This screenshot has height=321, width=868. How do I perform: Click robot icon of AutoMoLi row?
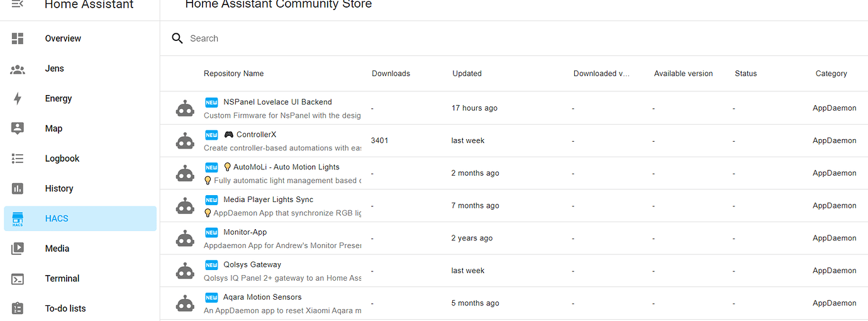[185, 173]
